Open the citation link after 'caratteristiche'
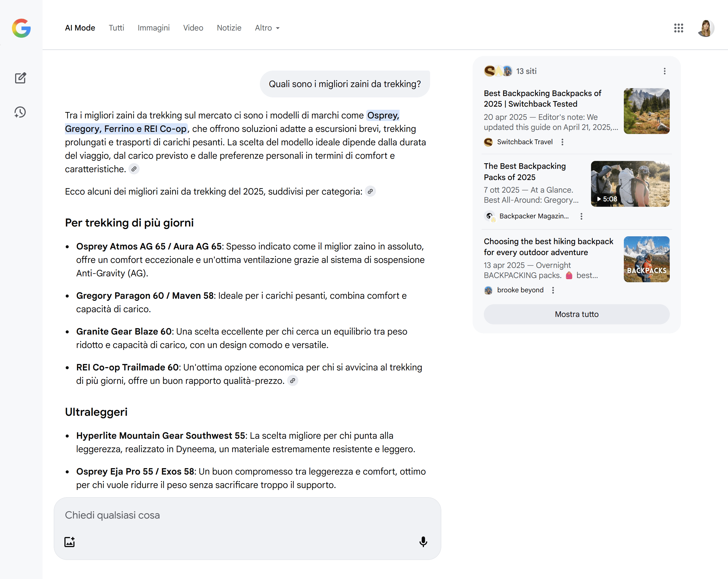 pyautogui.click(x=134, y=169)
